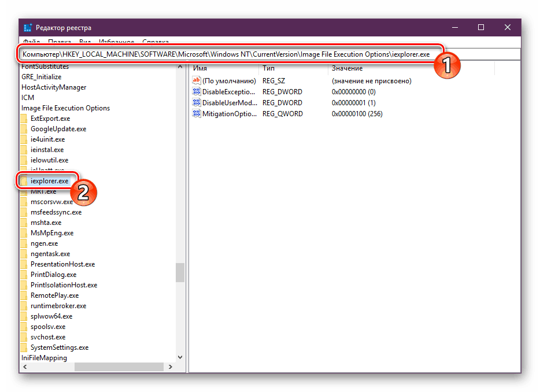The height and width of the screenshot is (392, 540).
Task: Click the folder icon next to ielowutil.exe
Action: (x=24, y=160)
